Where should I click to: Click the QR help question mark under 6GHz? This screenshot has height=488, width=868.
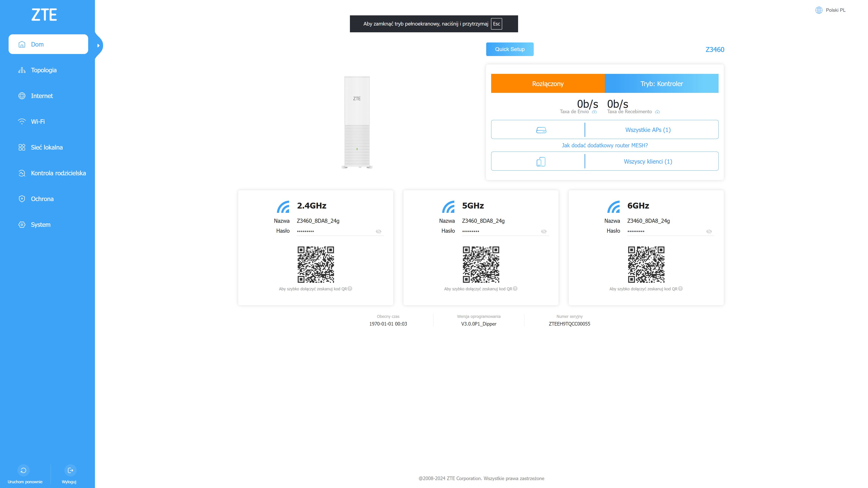point(680,289)
